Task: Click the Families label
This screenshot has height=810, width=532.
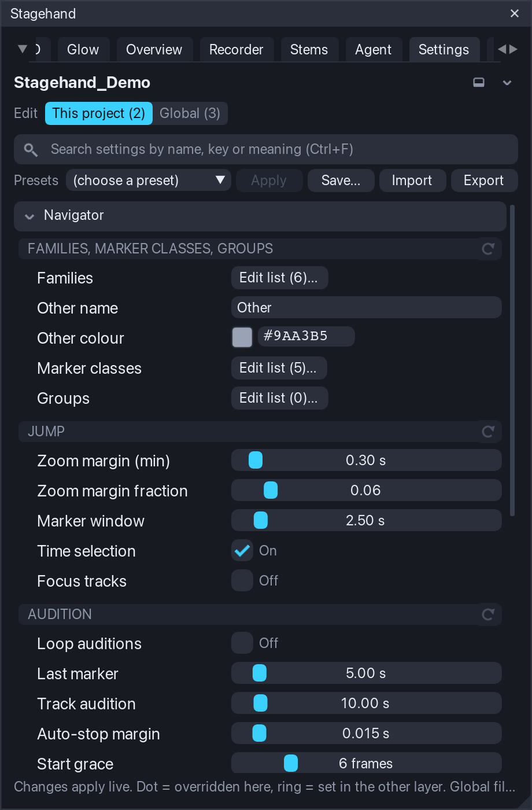Action: tap(65, 278)
